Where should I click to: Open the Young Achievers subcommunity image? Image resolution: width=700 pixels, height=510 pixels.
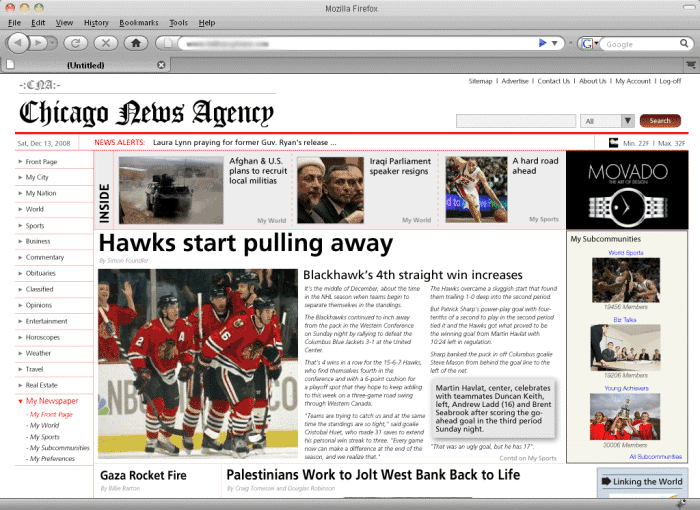[x=625, y=417]
